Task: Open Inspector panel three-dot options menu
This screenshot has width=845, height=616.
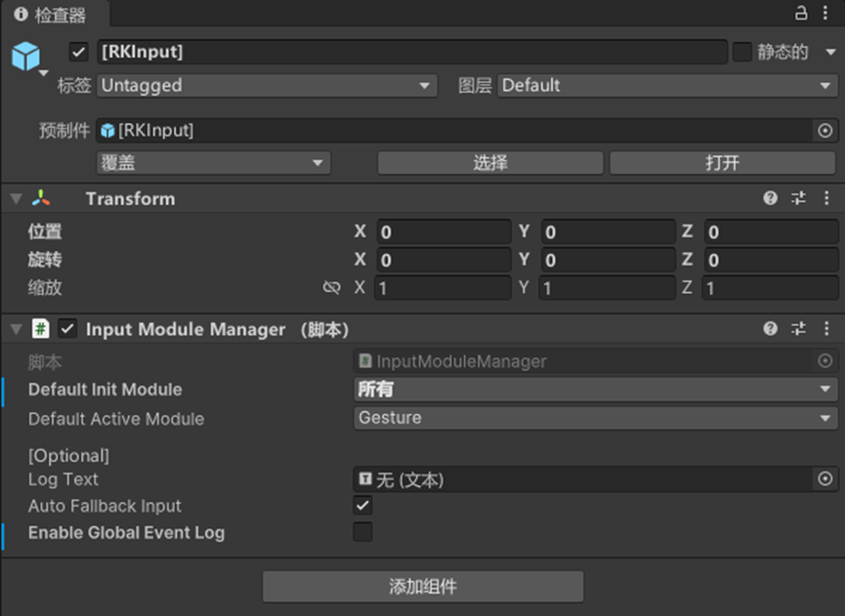Action: pyautogui.click(x=825, y=13)
